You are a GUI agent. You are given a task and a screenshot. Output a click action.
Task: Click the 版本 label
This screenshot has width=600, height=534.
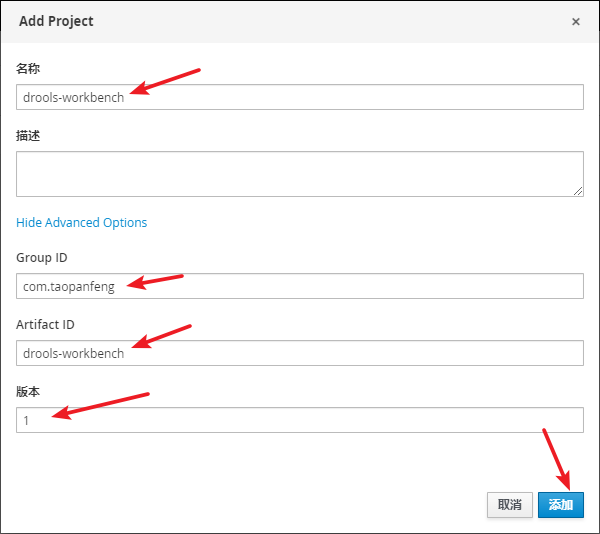pos(28,391)
